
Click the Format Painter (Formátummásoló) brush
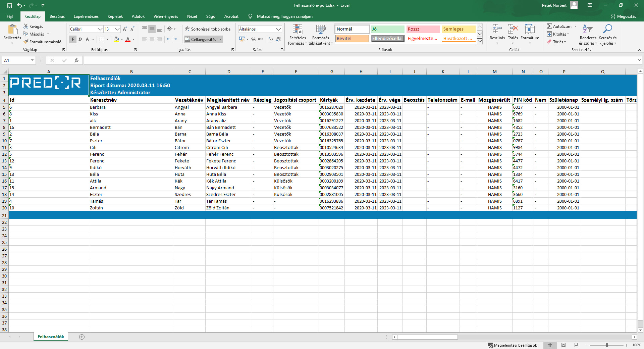click(26, 42)
